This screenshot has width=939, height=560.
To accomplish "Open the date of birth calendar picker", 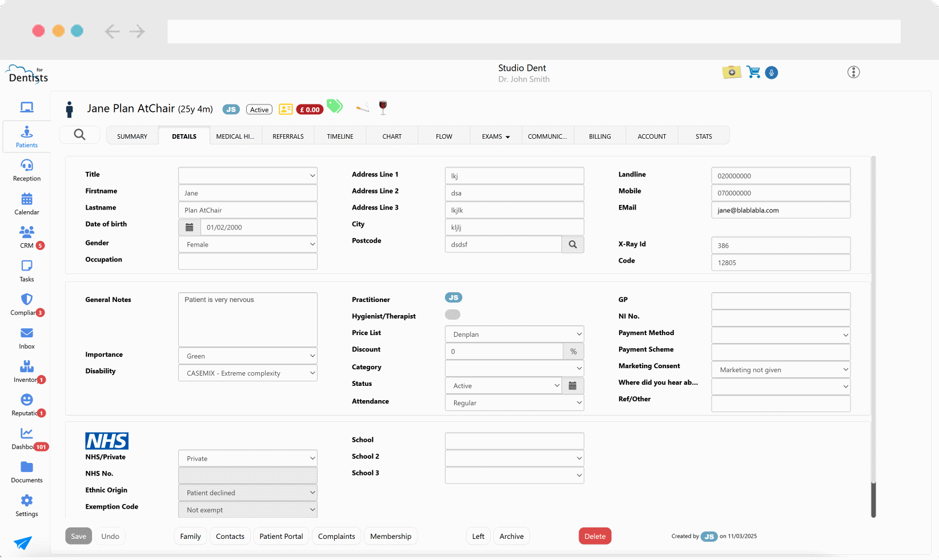I will click(190, 227).
